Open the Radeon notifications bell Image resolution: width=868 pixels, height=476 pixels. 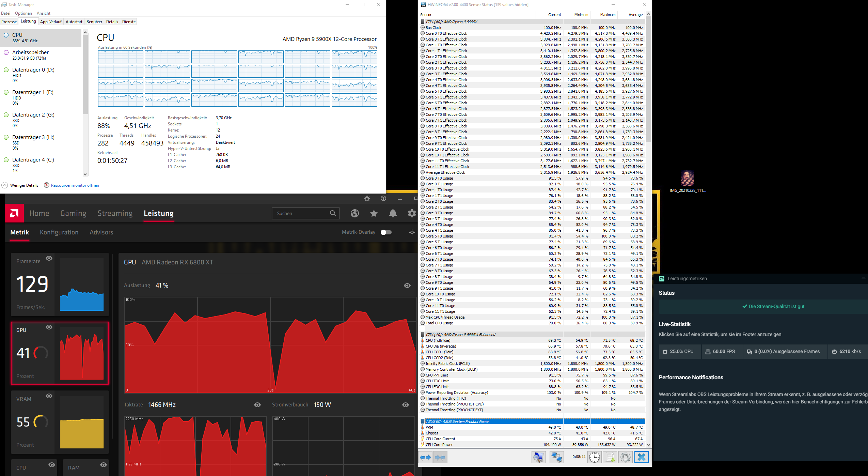coord(393,213)
